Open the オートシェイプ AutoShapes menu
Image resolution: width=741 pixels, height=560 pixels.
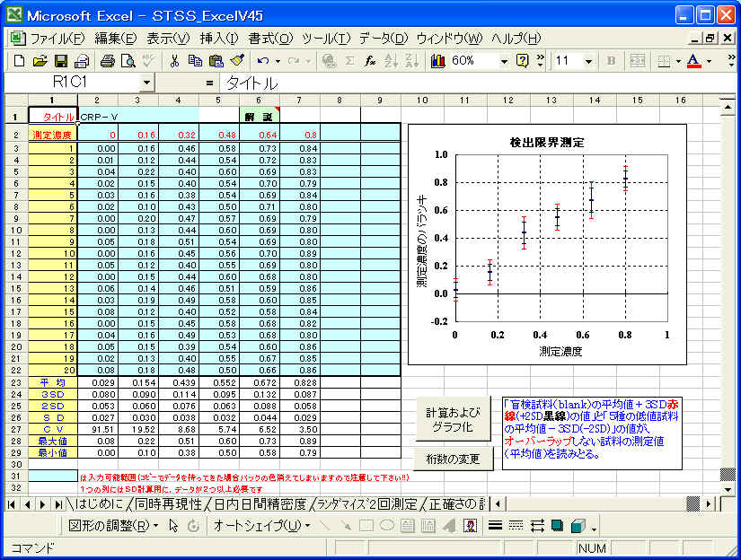click(x=261, y=526)
